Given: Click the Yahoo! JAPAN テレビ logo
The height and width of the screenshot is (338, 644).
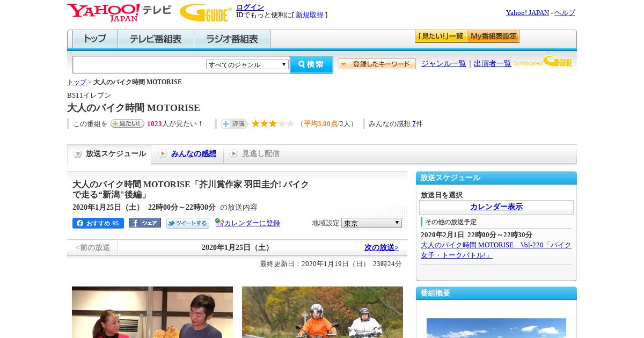Looking at the screenshot, I should [x=119, y=12].
